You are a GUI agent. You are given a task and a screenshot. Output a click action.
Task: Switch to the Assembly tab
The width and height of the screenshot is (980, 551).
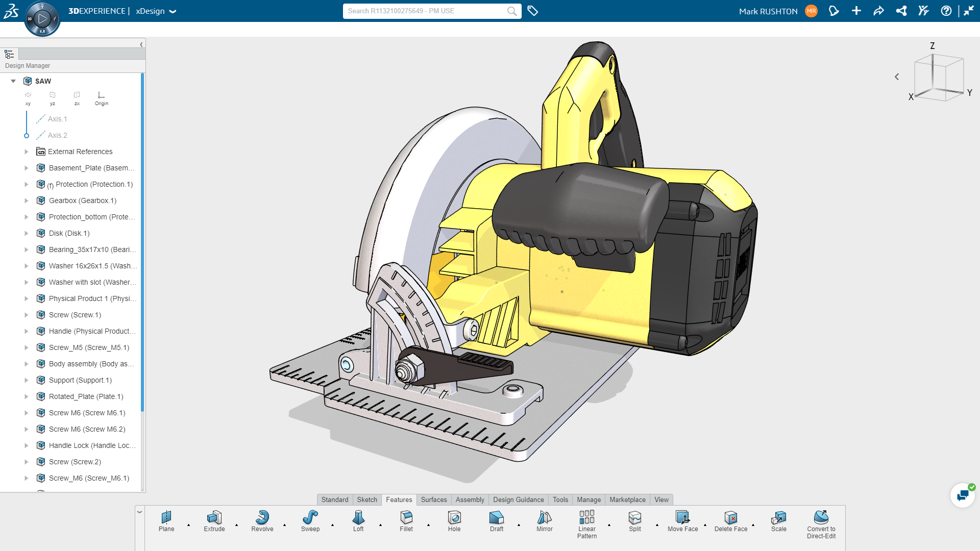(x=470, y=499)
